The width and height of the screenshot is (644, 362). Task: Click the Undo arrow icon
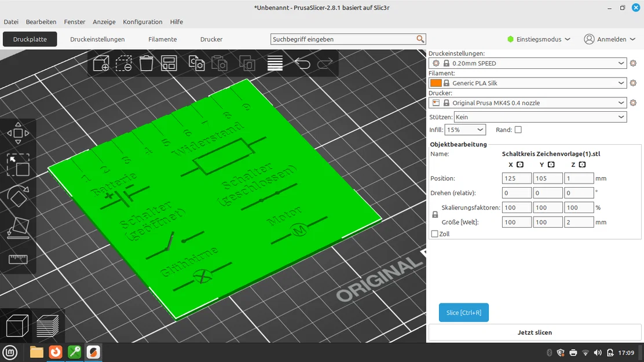pyautogui.click(x=302, y=63)
